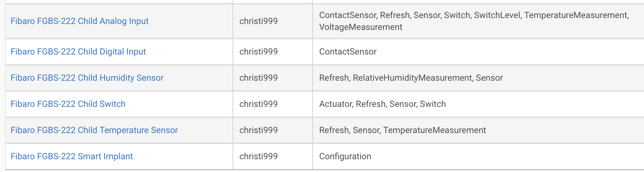Click christi999 in the Child Switch row
The height and width of the screenshot is (172, 644).
pyautogui.click(x=258, y=104)
